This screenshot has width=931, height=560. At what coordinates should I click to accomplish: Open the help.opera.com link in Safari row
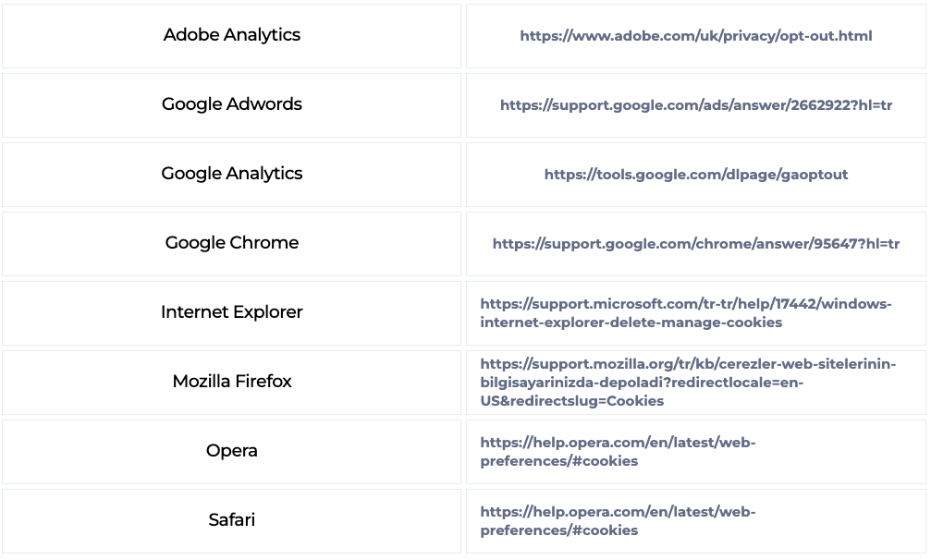pos(618,521)
